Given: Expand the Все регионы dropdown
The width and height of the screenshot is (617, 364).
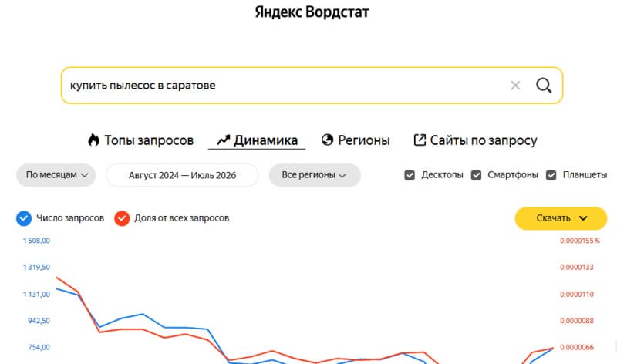Looking at the screenshot, I should [315, 175].
